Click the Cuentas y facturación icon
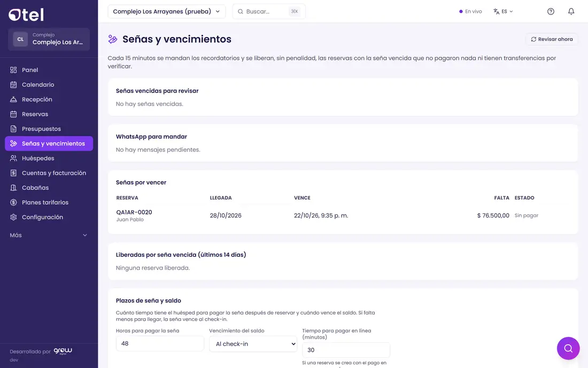The width and height of the screenshot is (588, 368). [13, 173]
